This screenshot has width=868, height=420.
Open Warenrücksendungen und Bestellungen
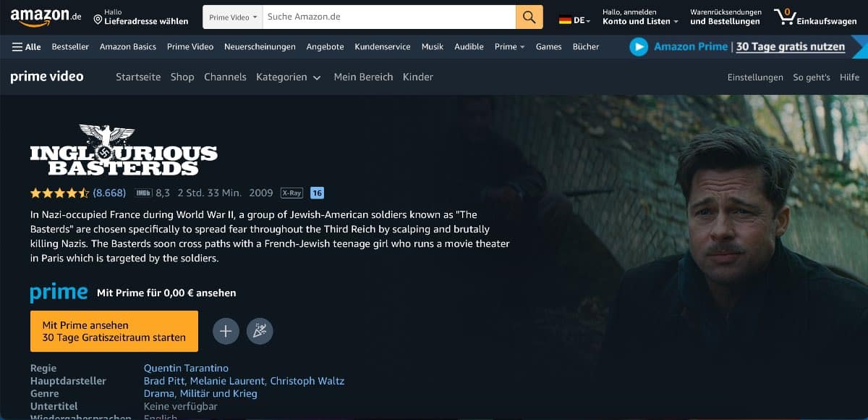[x=726, y=17]
